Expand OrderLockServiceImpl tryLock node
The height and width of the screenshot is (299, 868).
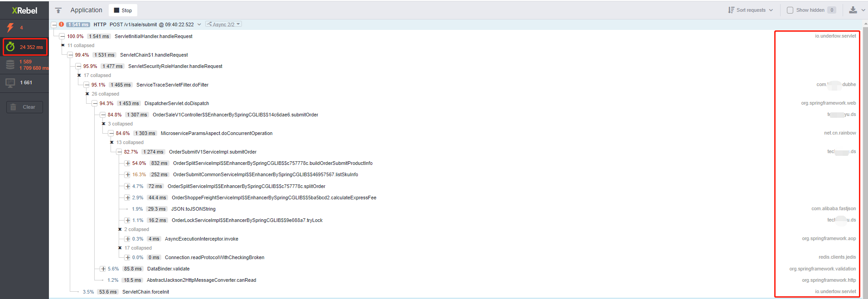tap(127, 220)
